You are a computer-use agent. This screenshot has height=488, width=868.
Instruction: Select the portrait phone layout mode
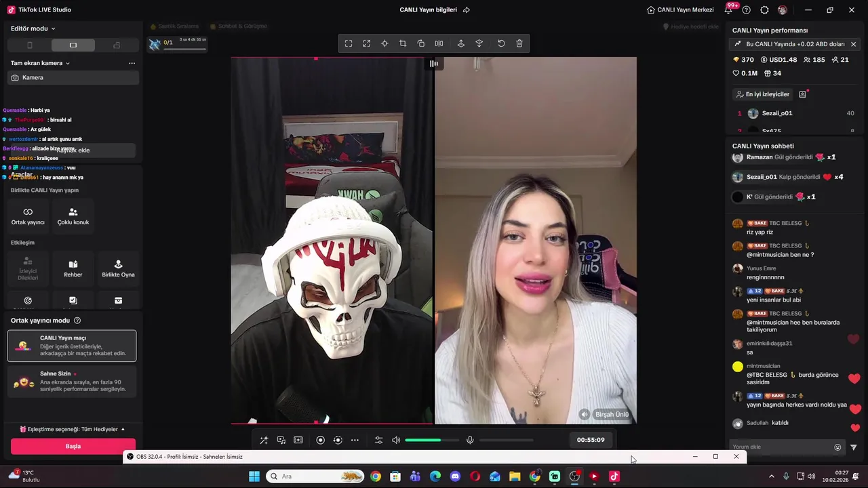click(29, 45)
